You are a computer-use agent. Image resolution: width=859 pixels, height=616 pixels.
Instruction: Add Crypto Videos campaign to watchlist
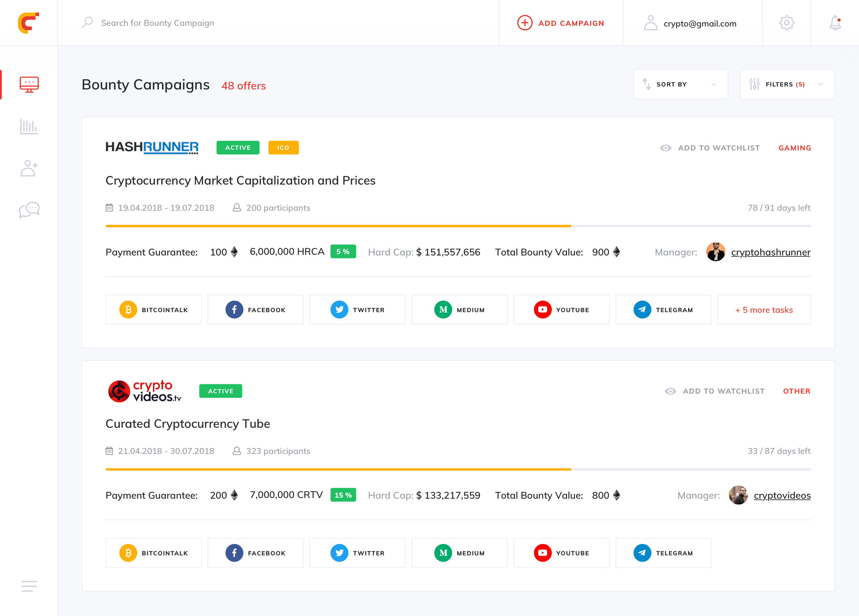[x=714, y=391]
